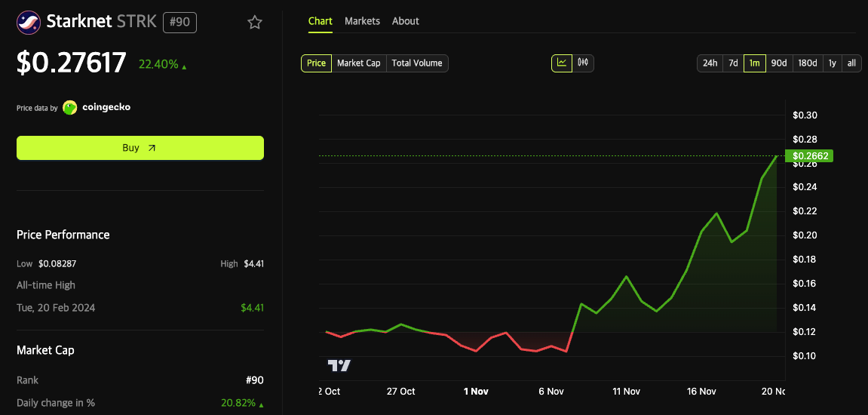Open the Markets tab
The image size is (868, 415).
(x=362, y=21)
